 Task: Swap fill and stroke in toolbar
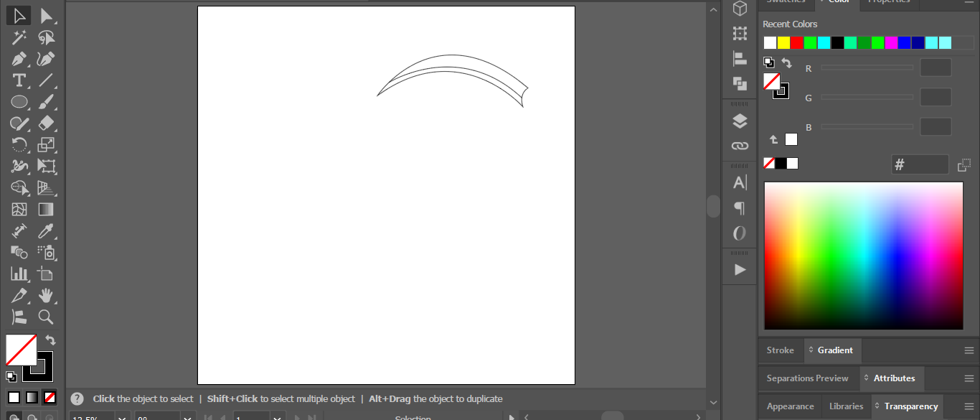pos(50,340)
